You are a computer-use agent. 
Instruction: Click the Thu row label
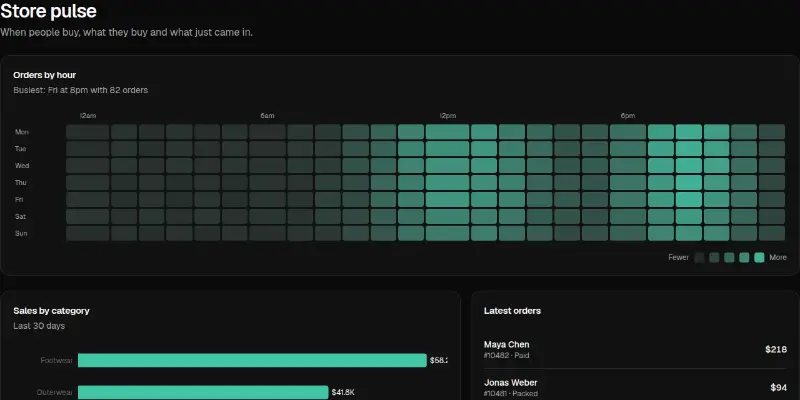coord(20,183)
